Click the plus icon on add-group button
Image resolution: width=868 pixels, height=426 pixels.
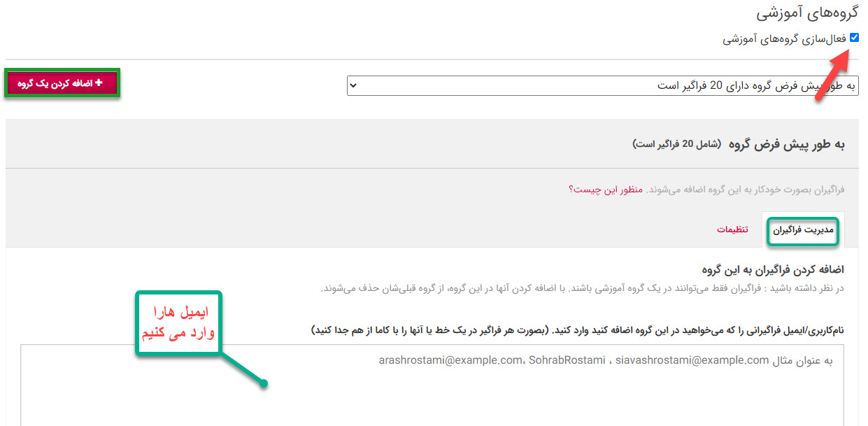[x=99, y=83]
